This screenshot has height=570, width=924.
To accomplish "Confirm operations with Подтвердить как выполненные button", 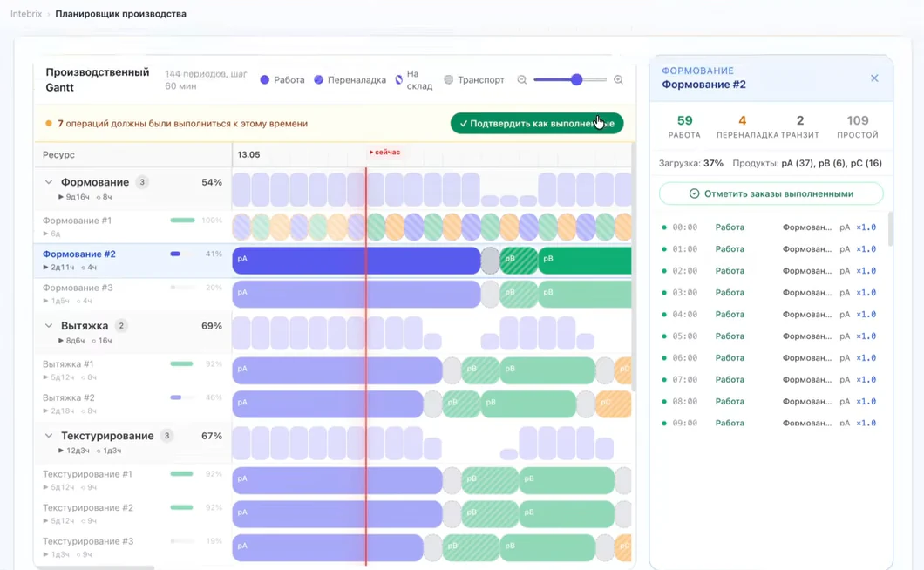I will click(537, 123).
